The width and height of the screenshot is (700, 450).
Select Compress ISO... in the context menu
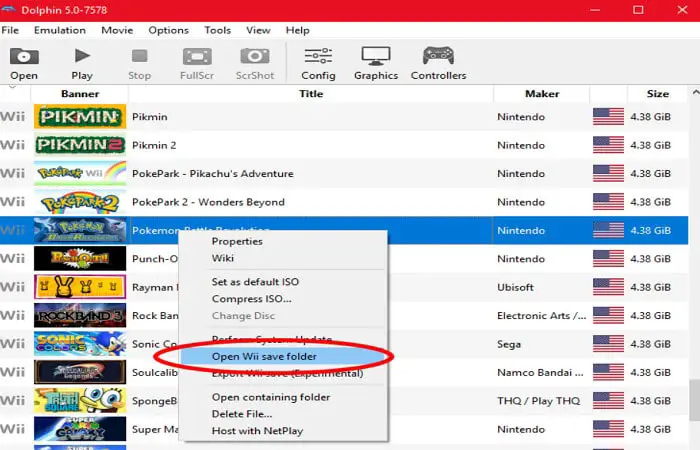pyautogui.click(x=251, y=299)
